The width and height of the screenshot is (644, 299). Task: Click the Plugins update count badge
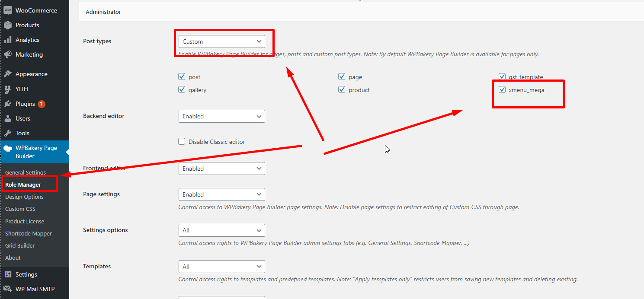coord(42,104)
